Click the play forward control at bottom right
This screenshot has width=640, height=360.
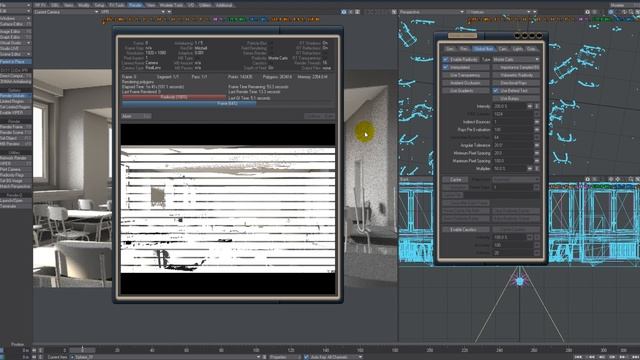[613, 357]
